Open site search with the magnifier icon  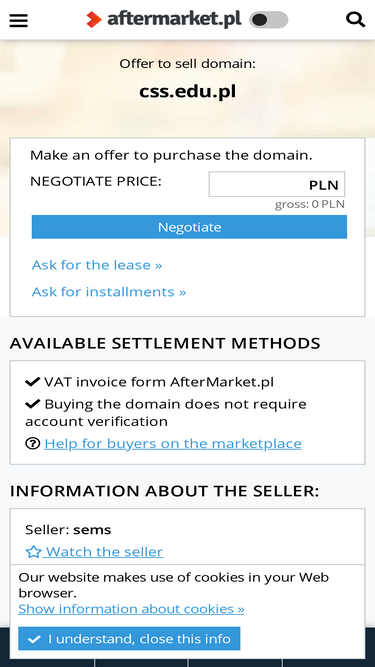click(x=355, y=20)
